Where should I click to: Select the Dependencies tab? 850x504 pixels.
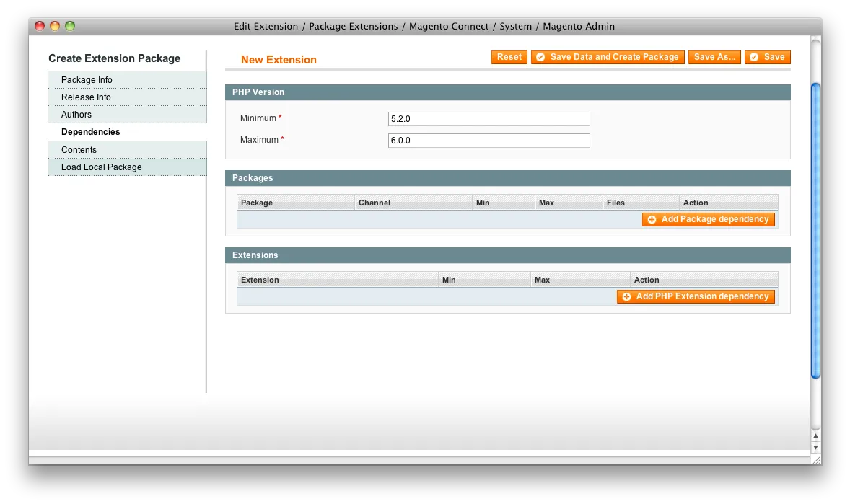(91, 132)
